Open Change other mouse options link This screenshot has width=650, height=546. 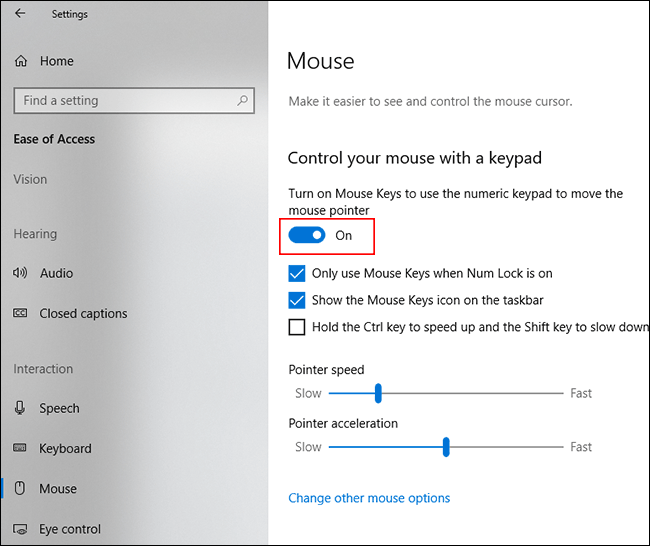(x=369, y=498)
